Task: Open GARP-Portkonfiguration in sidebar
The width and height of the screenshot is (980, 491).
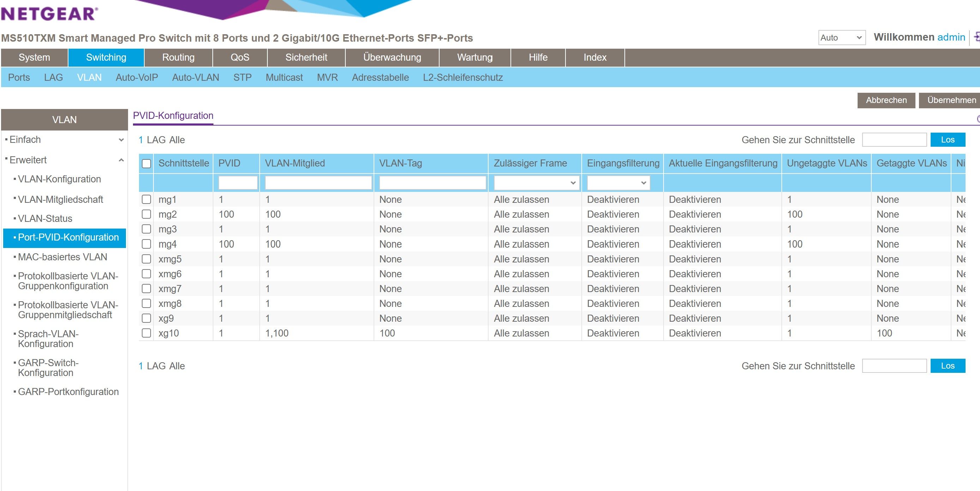Action: click(x=68, y=392)
